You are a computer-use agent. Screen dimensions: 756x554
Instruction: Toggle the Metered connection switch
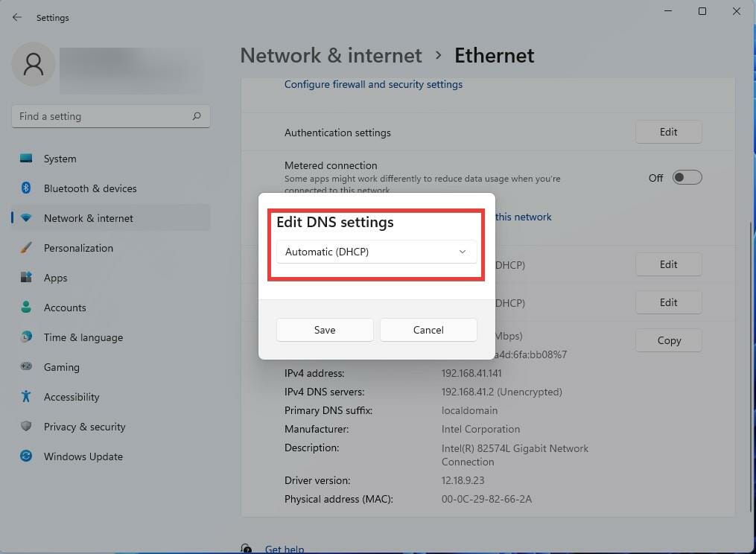687,177
